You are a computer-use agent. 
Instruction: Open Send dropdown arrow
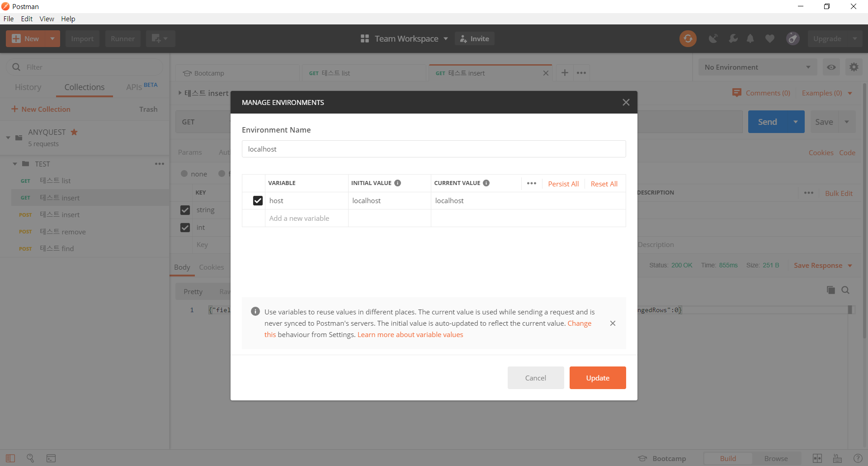pyautogui.click(x=796, y=122)
